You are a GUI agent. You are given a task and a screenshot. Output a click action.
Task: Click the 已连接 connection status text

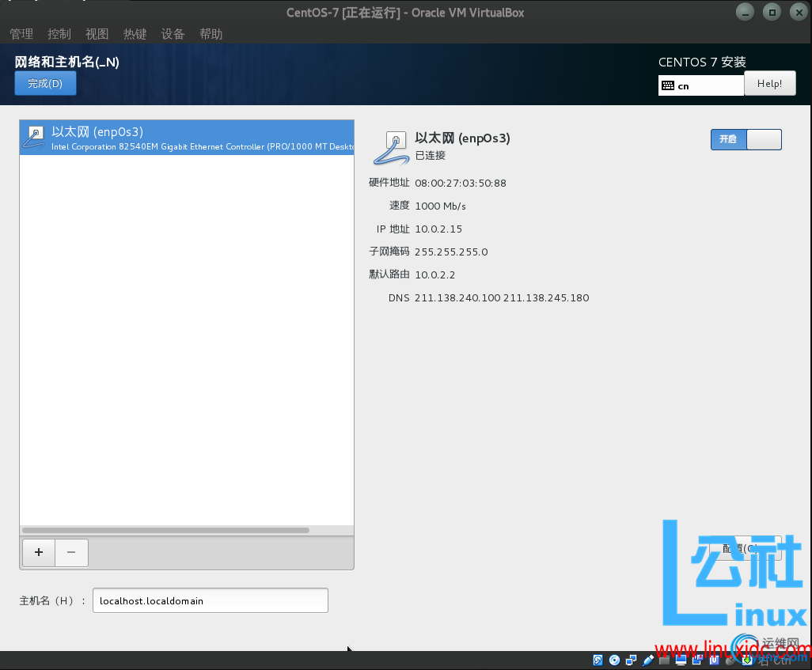click(x=430, y=155)
